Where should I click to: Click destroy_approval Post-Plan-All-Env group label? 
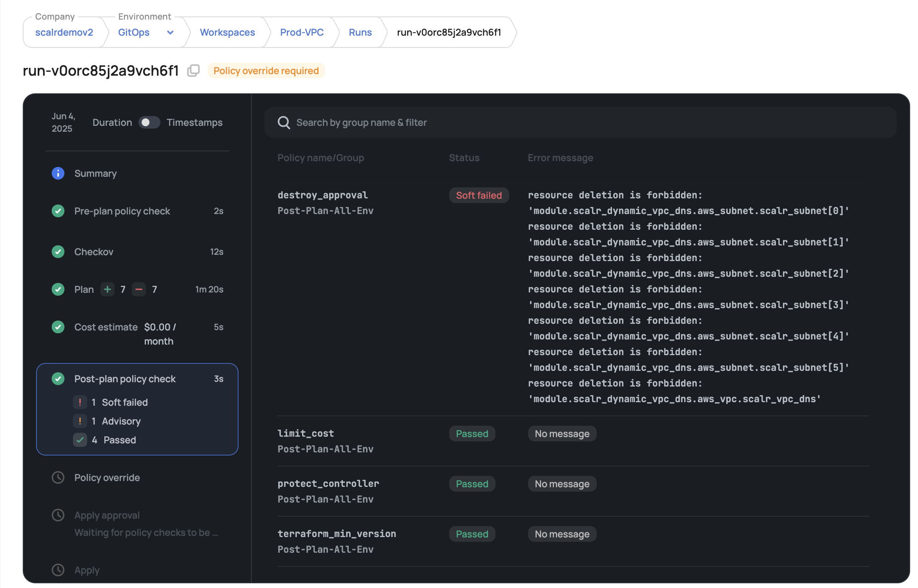coord(325,211)
